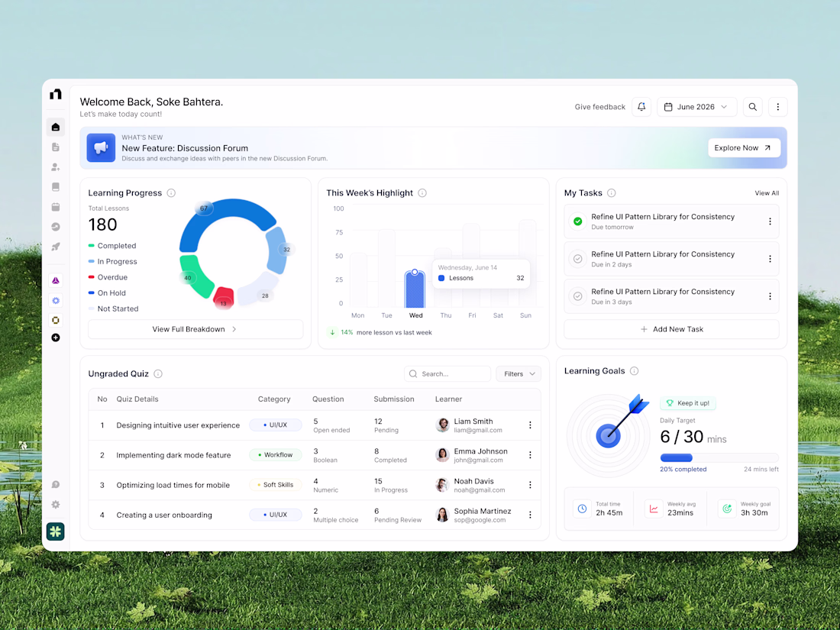840x630 pixels.
Task: Click the green user avatar in sidebar
Action: click(x=56, y=531)
